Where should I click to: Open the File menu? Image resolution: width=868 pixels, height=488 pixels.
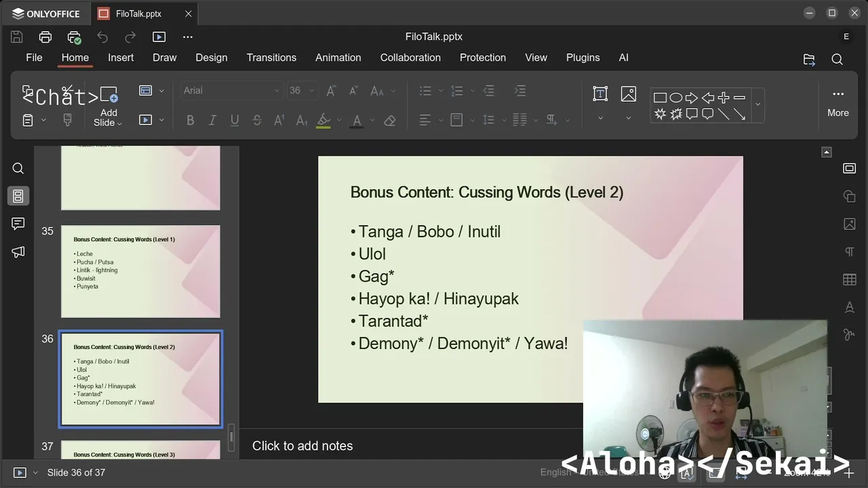[34, 58]
